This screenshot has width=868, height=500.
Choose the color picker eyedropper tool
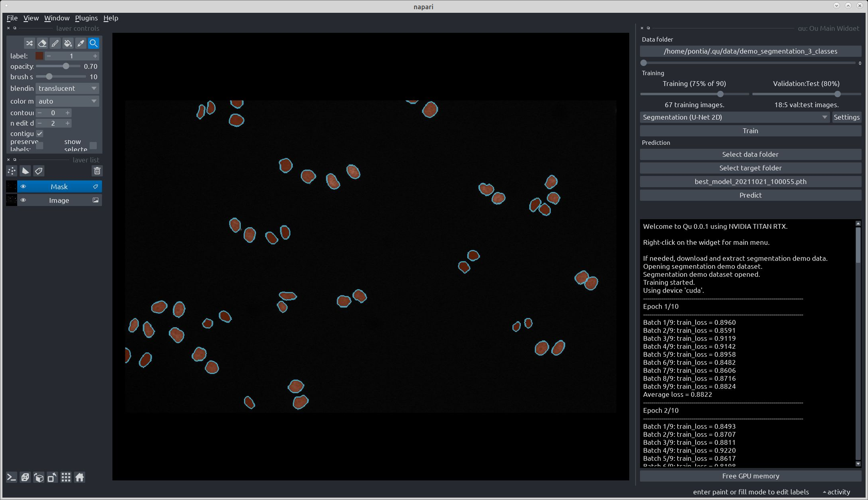[x=81, y=43]
